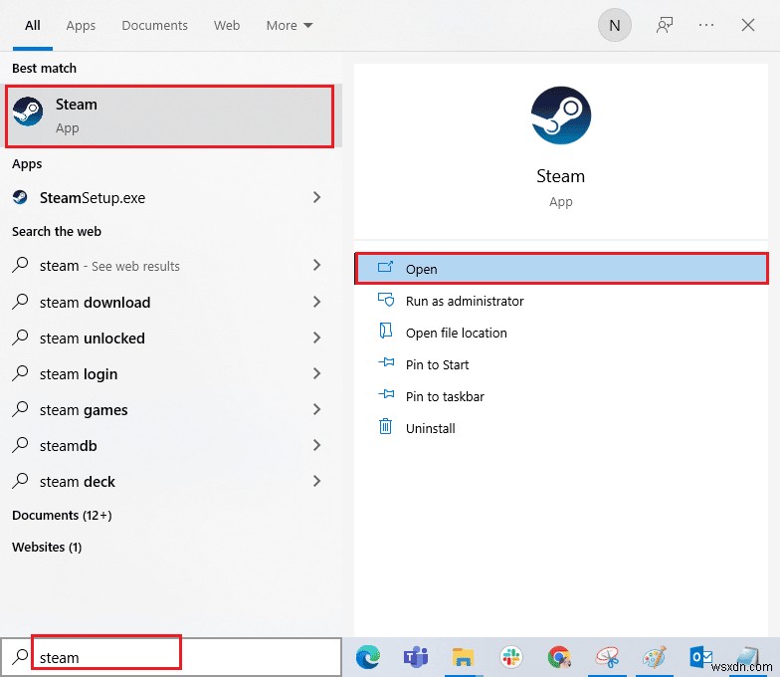Click the N user account avatar
784x677 pixels.
(x=614, y=26)
